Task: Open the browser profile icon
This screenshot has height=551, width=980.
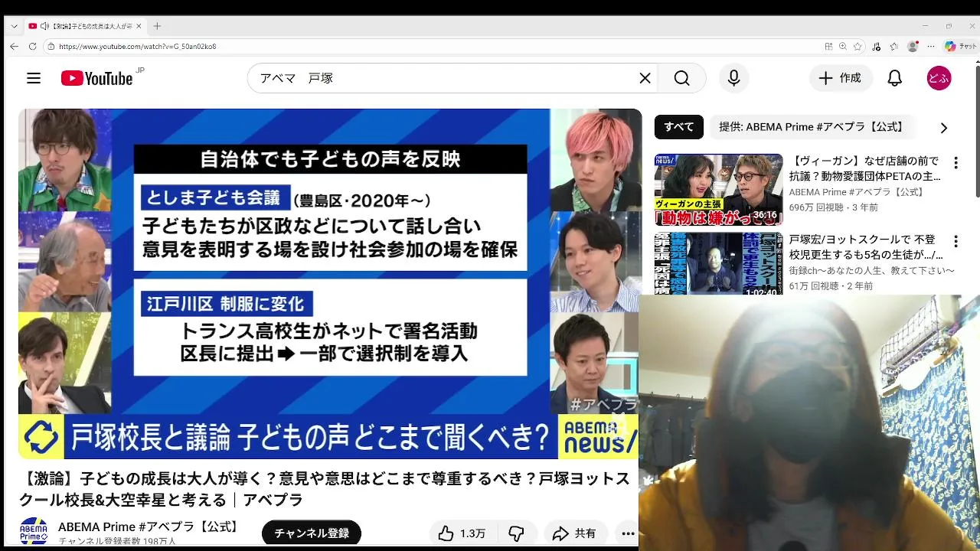Action: (912, 46)
